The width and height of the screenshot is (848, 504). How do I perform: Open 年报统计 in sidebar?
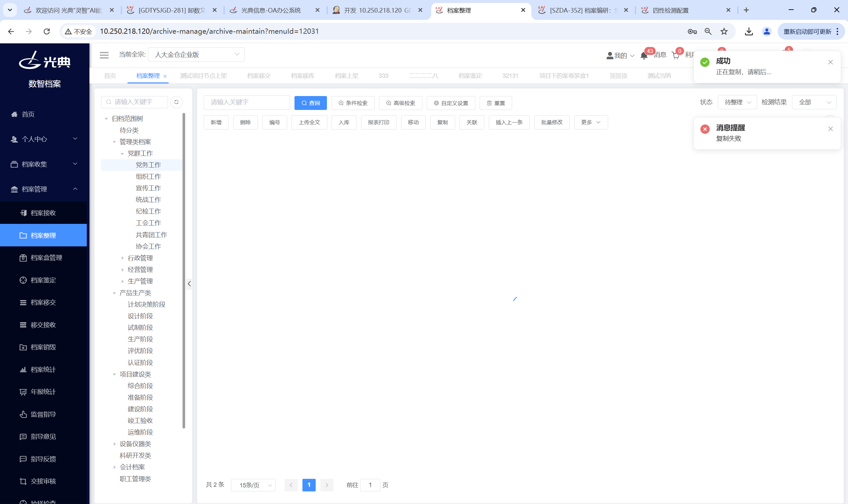point(43,392)
